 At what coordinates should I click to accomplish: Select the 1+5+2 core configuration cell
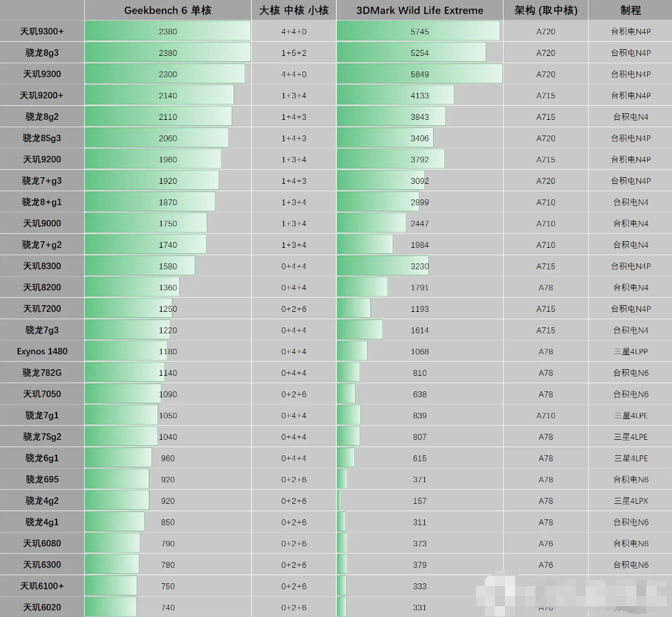click(x=294, y=53)
